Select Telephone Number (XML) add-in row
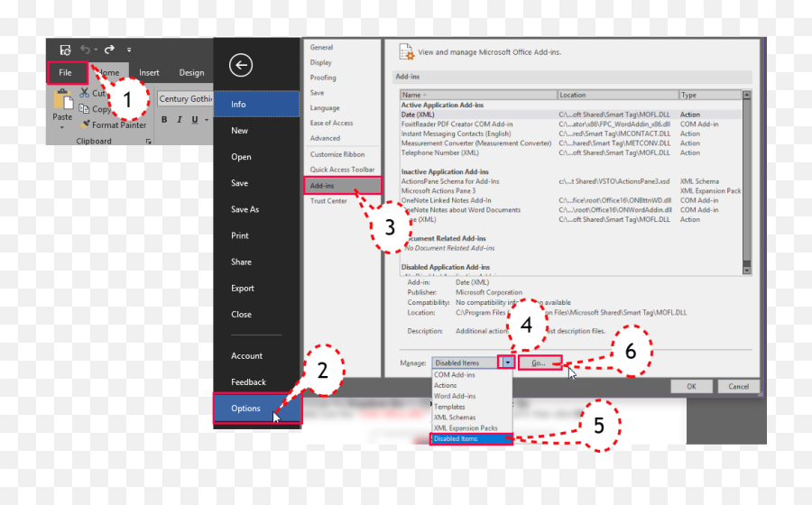 (571, 152)
